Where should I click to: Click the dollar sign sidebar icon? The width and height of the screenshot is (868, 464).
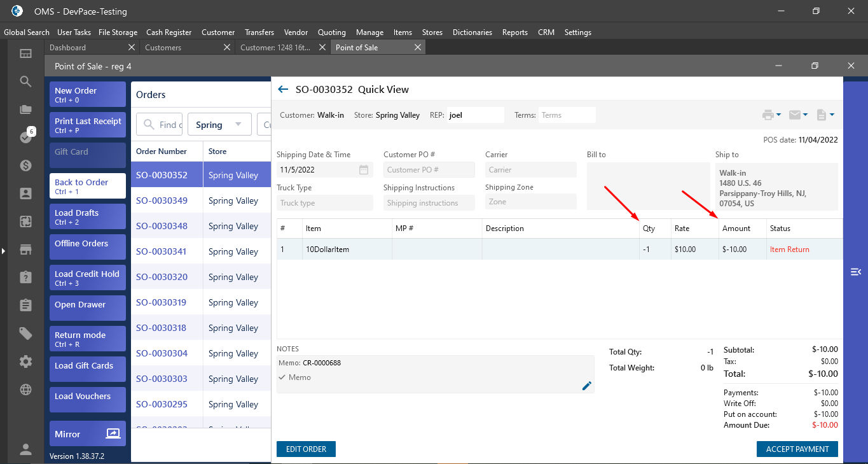[x=25, y=165]
